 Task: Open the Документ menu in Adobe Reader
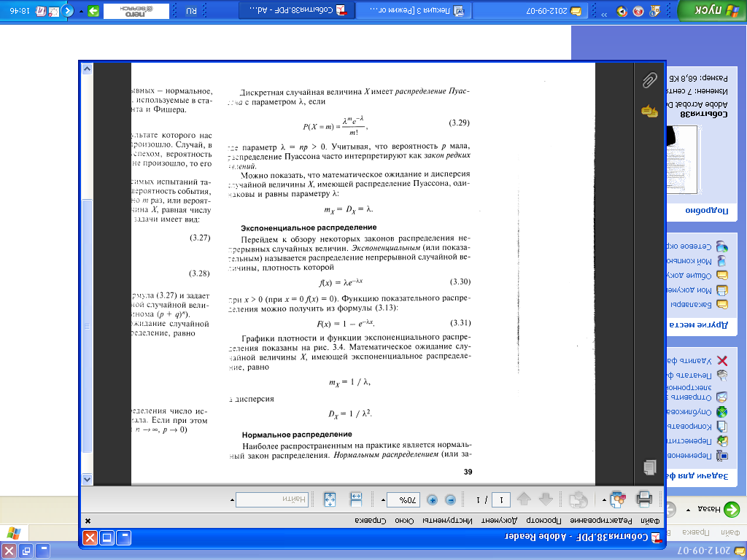[498, 521]
